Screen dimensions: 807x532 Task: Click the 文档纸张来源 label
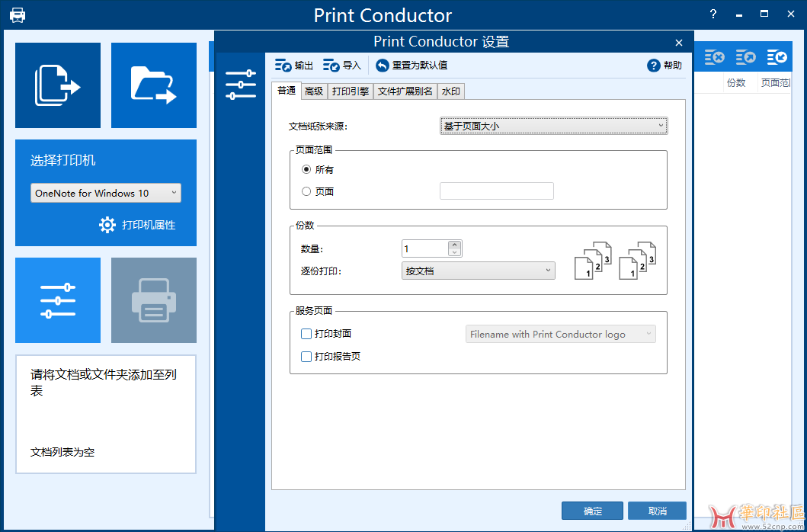pos(319,127)
